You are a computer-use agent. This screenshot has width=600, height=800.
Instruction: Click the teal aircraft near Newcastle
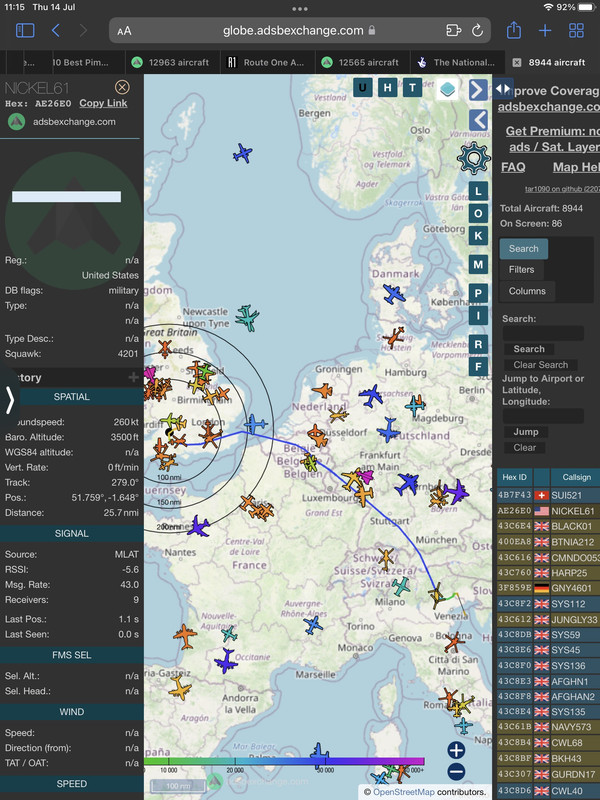247,317
